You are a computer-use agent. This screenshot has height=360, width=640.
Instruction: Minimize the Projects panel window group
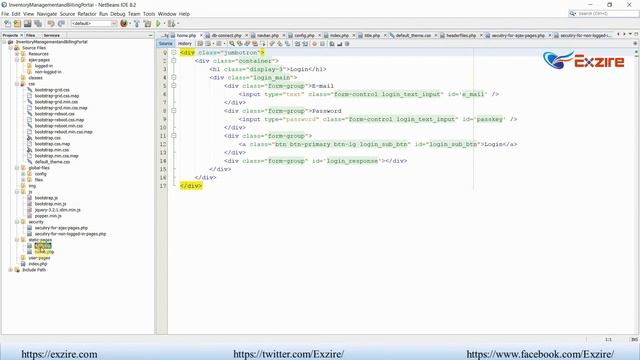(x=150, y=36)
